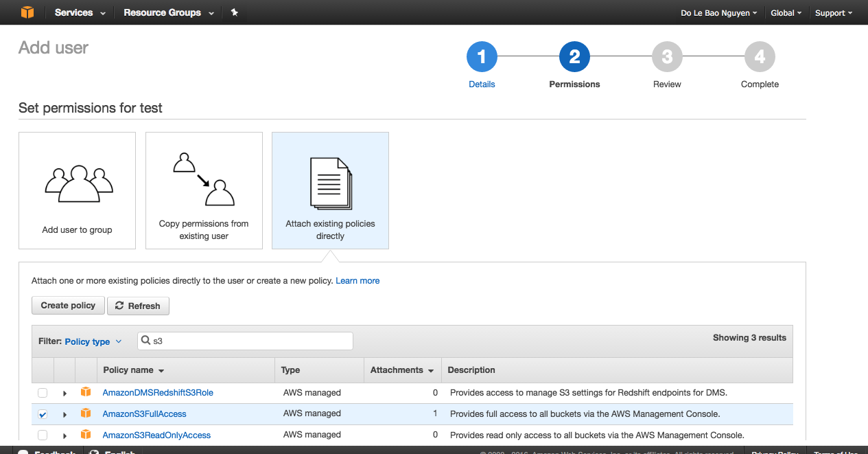
Task: Click the pushpin icon in top navigation
Action: click(235, 12)
